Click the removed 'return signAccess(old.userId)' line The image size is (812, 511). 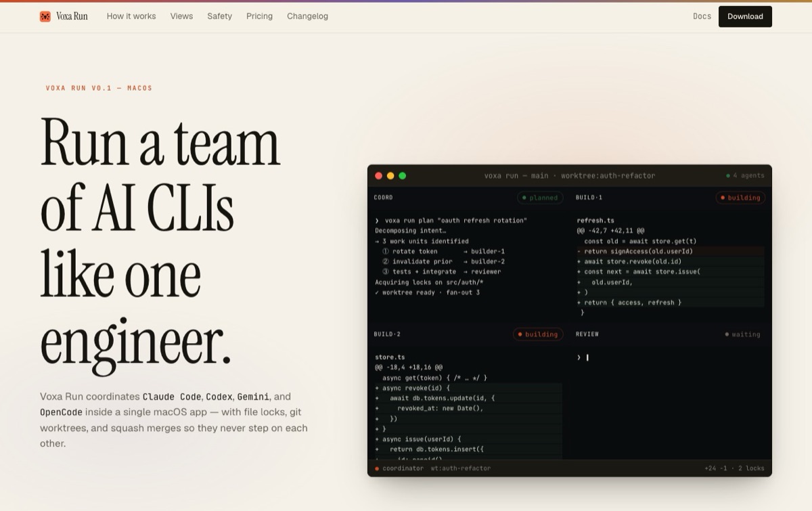[671, 251]
